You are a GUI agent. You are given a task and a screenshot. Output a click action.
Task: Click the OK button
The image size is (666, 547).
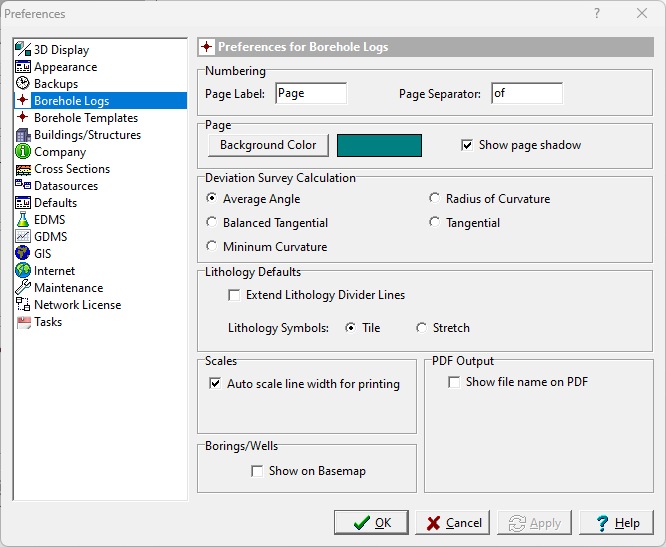tap(371, 523)
